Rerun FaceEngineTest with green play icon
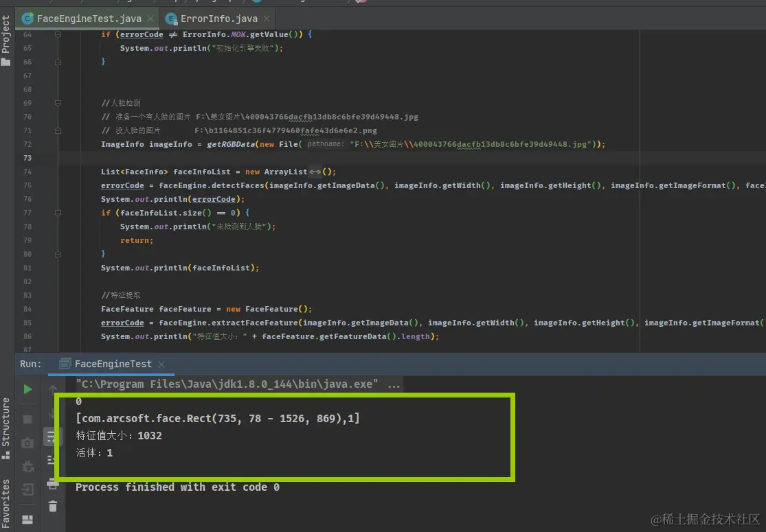 point(28,389)
